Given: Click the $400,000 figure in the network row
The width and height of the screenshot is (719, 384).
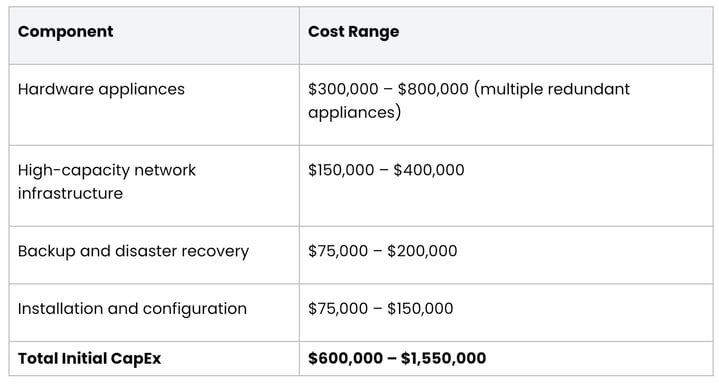Looking at the screenshot, I should point(429,170).
